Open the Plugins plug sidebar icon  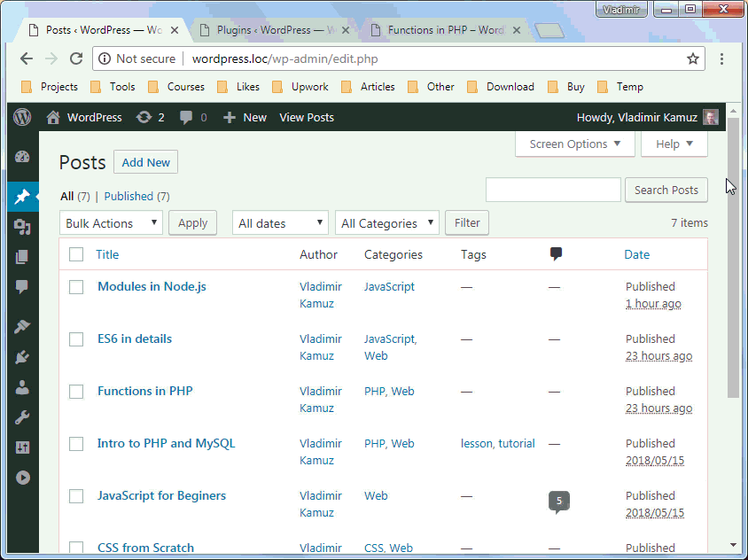[x=22, y=357]
